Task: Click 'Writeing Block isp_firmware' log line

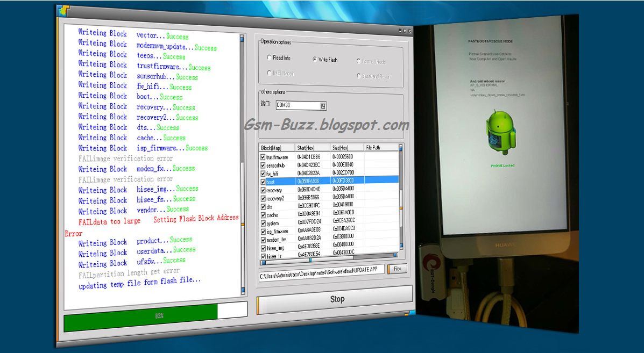Action: 143,148
